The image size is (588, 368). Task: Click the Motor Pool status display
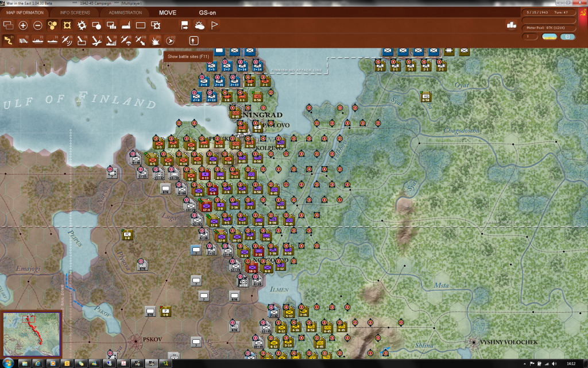pyautogui.click(x=548, y=28)
